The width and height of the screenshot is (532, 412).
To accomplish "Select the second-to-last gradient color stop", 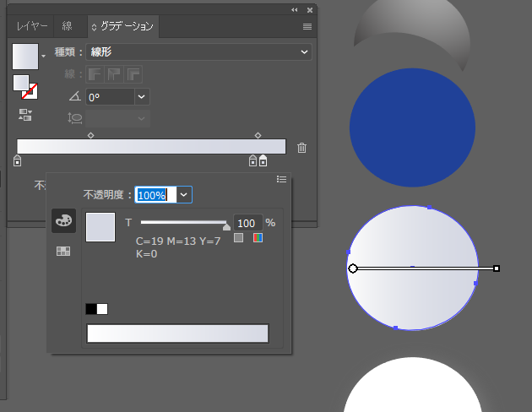I will point(252,160).
